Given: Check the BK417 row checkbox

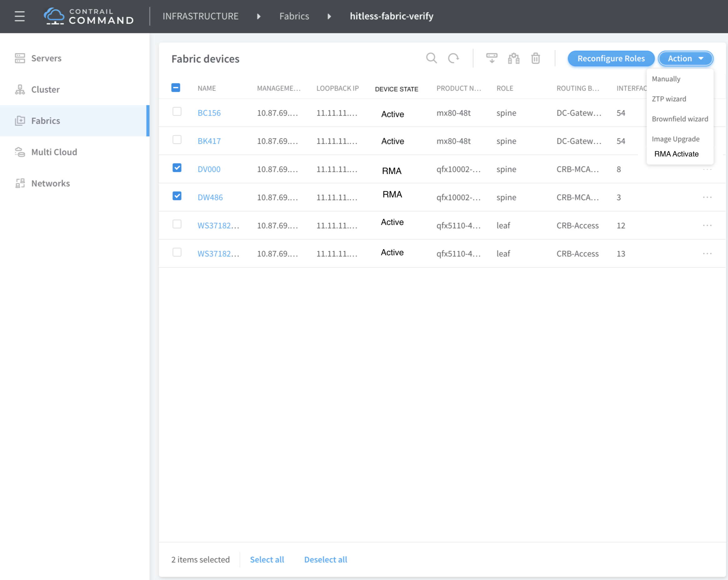Looking at the screenshot, I should tap(177, 140).
